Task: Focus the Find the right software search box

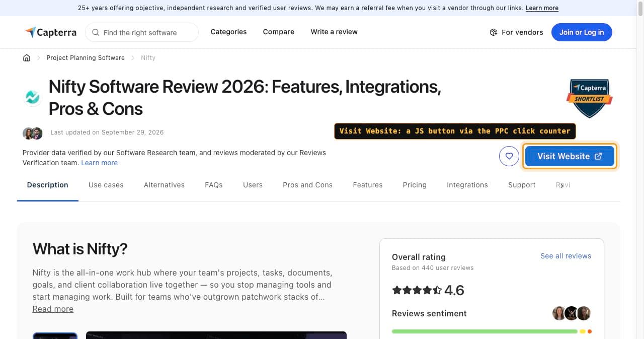Action: click(x=142, y=33)
